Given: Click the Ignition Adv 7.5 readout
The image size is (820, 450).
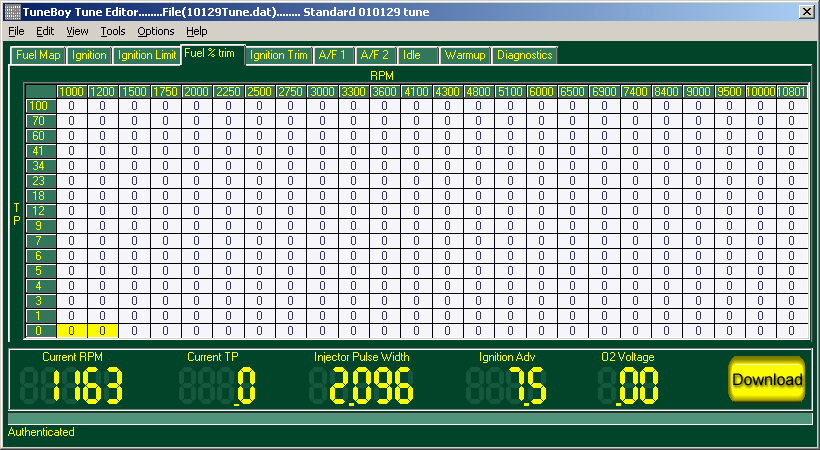Looking at the screenshot, I should (x=506, y=386).
